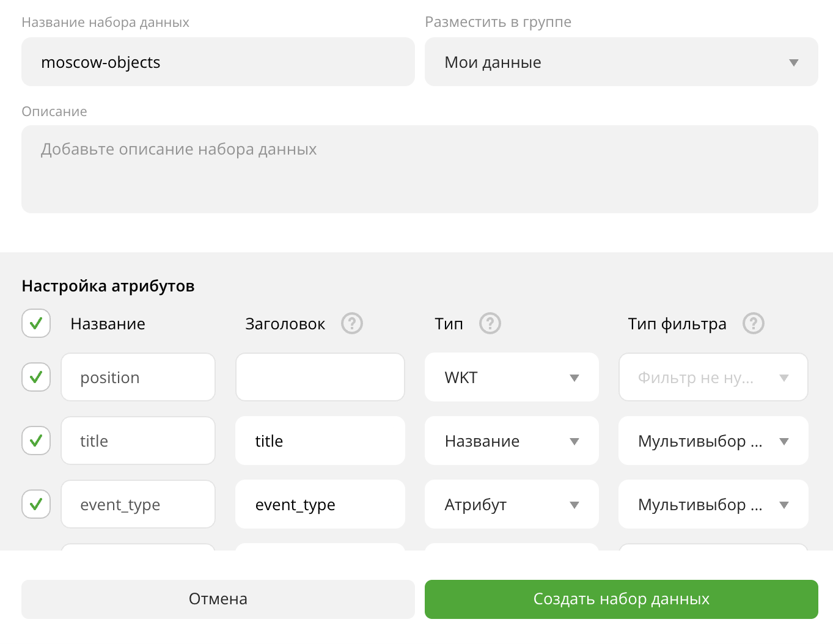Uncheck the position attribute checkbox
833x644 pixels.
[36, 377]
